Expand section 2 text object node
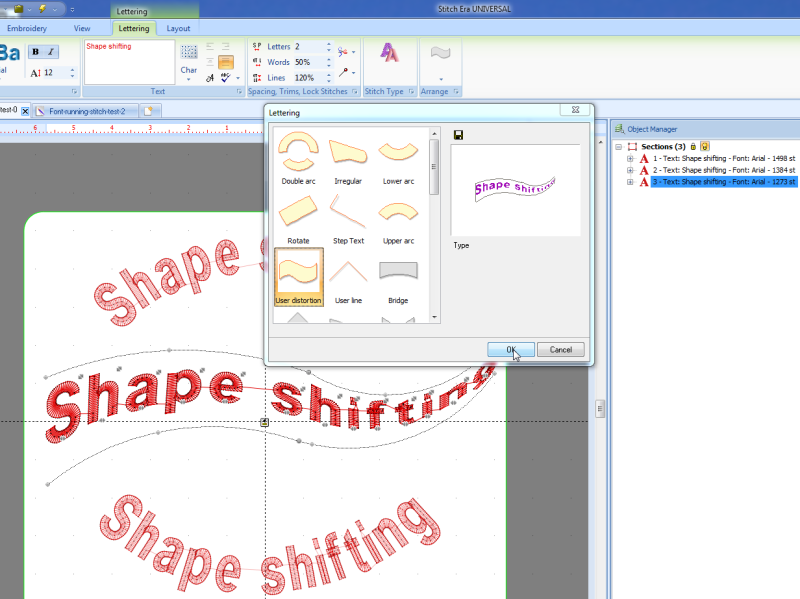This screenshot has height=599, width=800. 630,170
